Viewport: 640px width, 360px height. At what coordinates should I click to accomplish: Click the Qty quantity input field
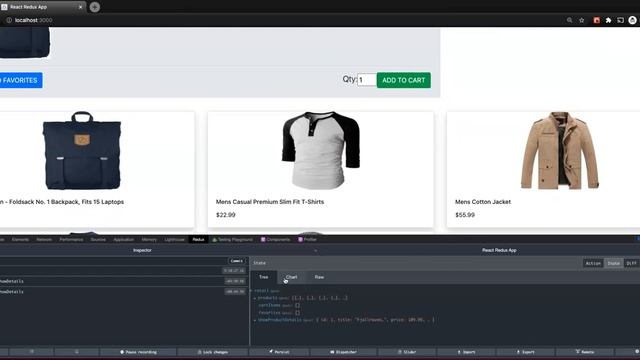(367, 80)
